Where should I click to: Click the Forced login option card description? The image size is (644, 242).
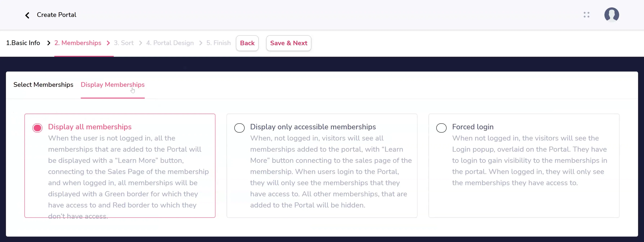coord(529,160)
